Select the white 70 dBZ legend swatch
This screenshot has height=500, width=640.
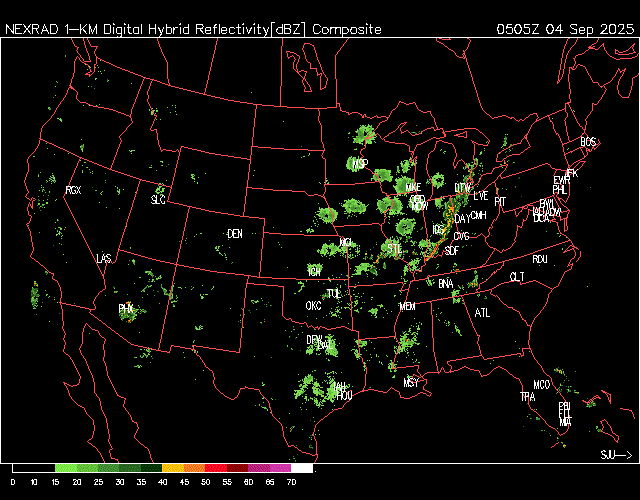click(302, 468)
